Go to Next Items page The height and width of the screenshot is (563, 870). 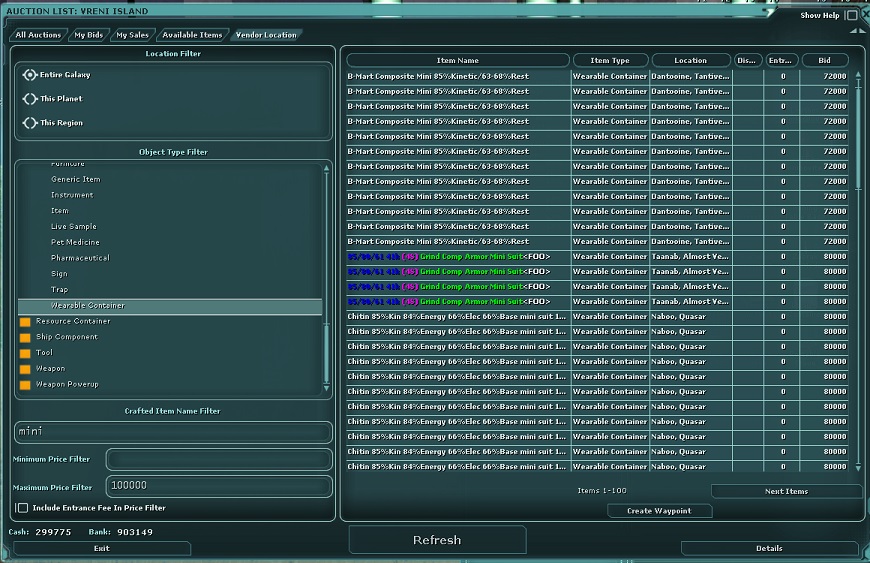click(x=786, y=491)
